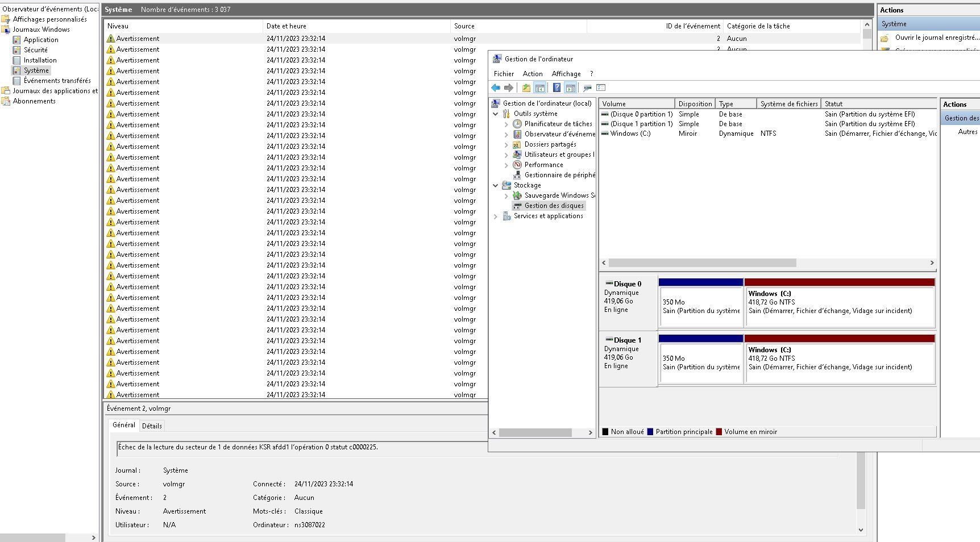Open Gestionnaire de périphériques in tree
This screenshot has height=542, width=980.
click(559, 175)
